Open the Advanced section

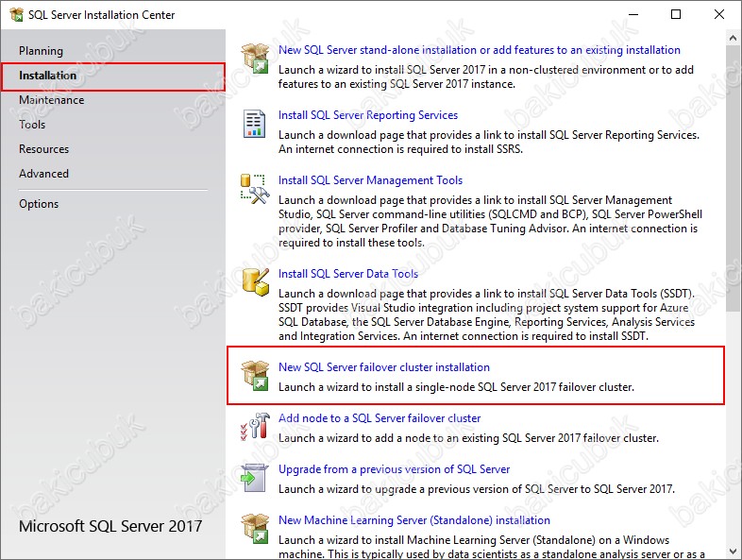[43, 174]
